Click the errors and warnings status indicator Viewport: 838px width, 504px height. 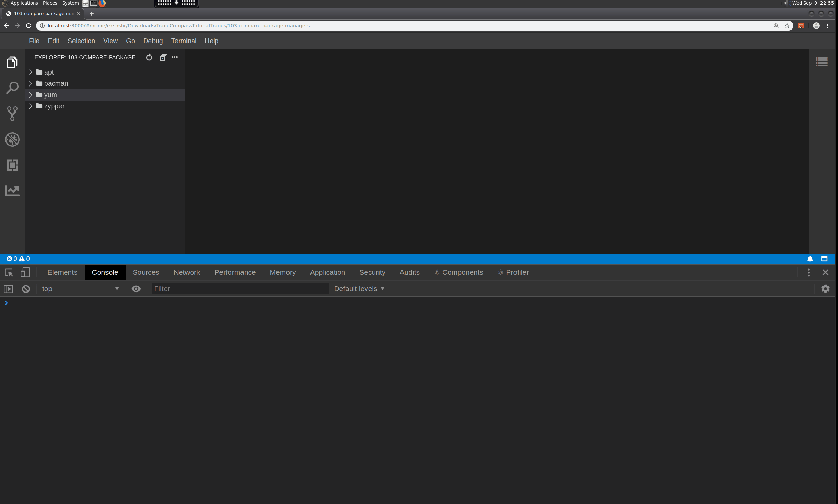(x=18, y=259)
